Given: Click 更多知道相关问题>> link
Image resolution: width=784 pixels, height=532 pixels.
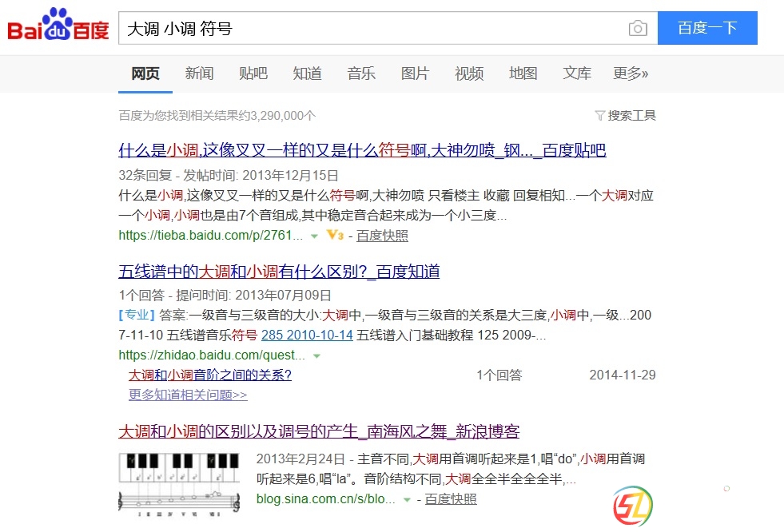Looking at the screenshot, I should [x=188, y=395].
